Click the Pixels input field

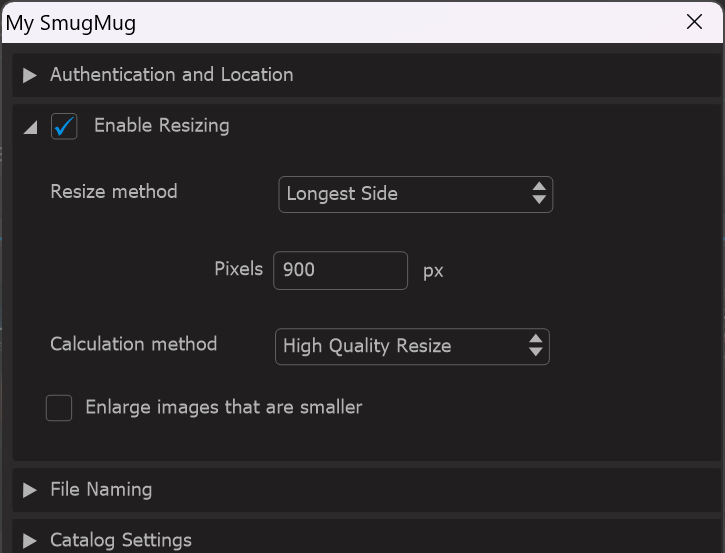[x=340, y=270]
